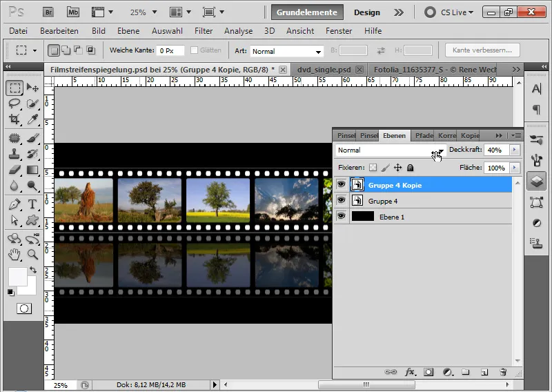This screenshot has width=552, height=392.
Task: Link layers icon in Layers panel
Action: point(391,372)
